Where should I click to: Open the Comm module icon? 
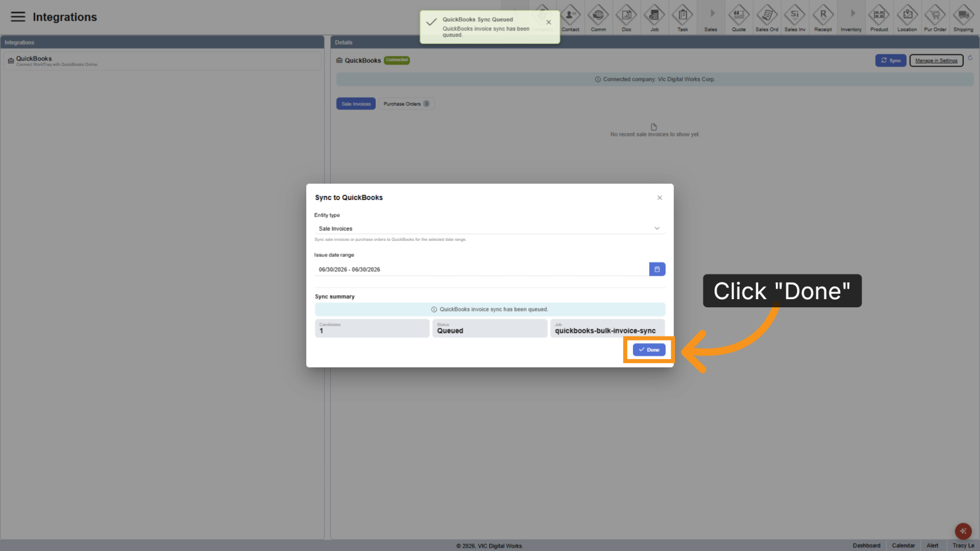(x=598, y=18)
